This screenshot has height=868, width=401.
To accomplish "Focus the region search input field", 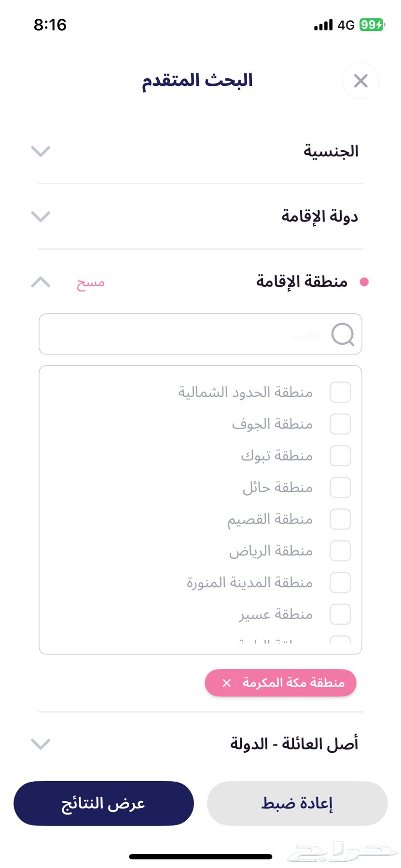I will pos(193,334).
